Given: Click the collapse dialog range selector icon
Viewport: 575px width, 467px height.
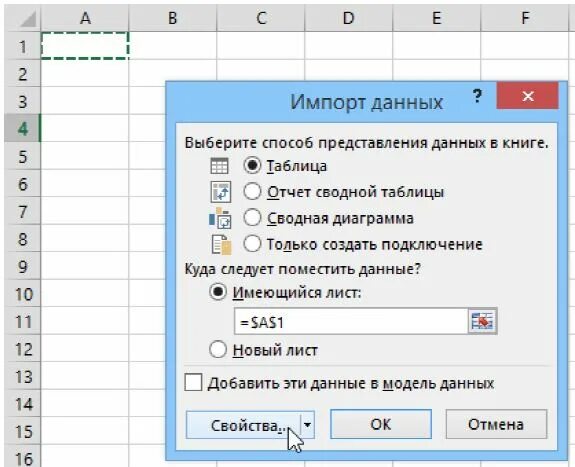Looking at the screenshot, I should pyautogui.click(x=483, y=321).
